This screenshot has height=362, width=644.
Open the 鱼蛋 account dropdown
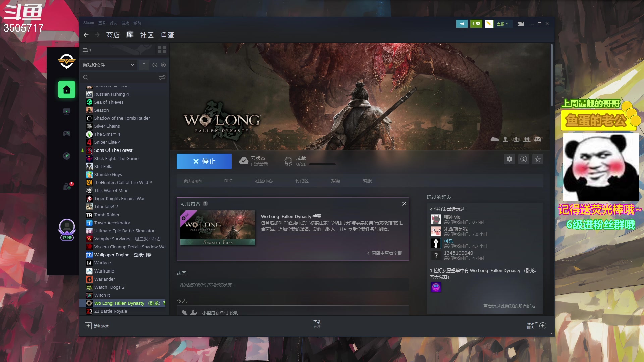(503, 24)
